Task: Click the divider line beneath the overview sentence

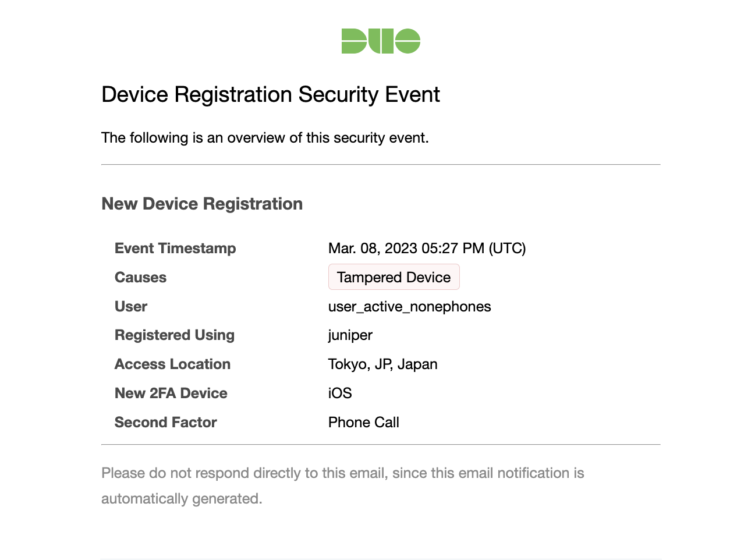Action: (381, 165)
